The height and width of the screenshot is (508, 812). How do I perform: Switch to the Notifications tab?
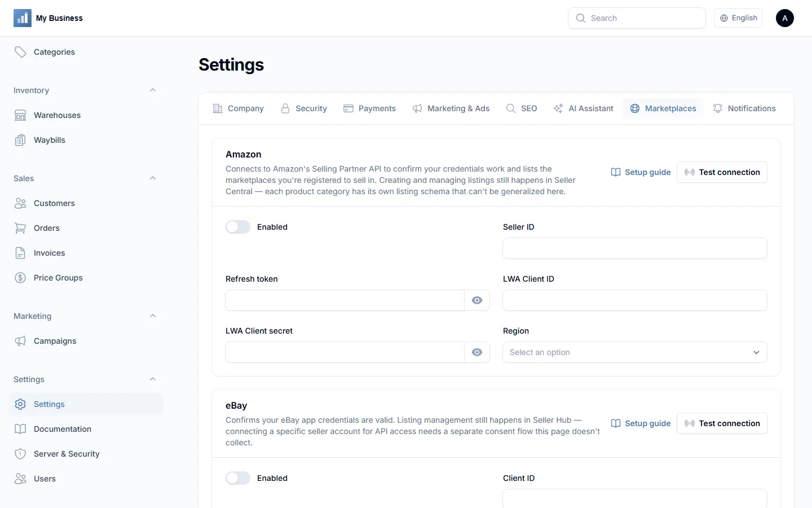pos(744,108)
